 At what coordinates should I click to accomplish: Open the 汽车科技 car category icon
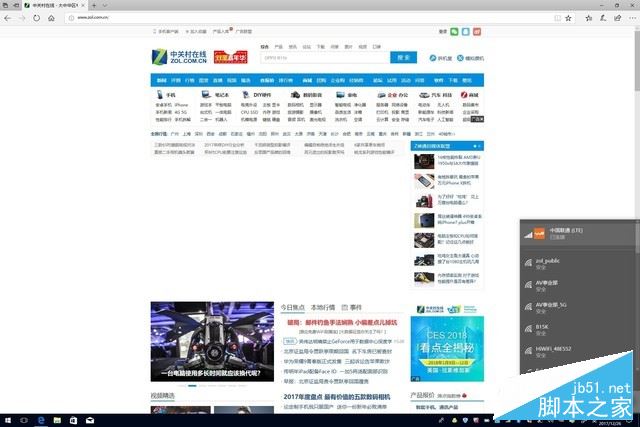[x=424, y=95]
